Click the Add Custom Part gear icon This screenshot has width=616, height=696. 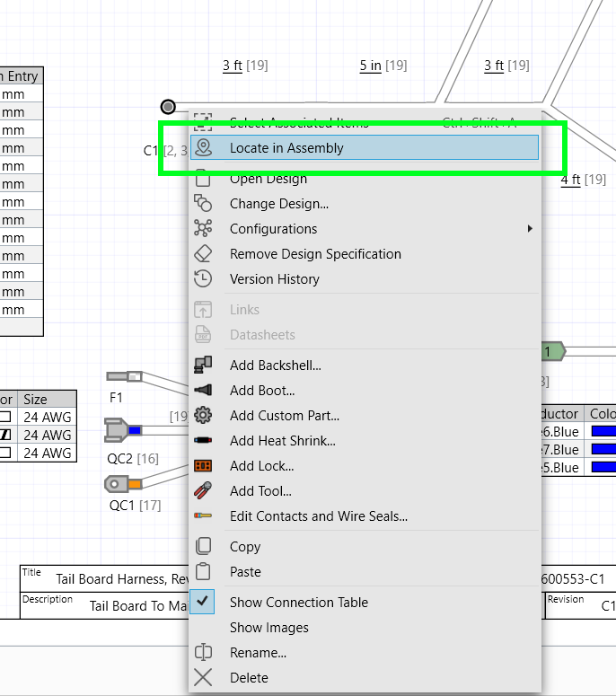(203, 416)
